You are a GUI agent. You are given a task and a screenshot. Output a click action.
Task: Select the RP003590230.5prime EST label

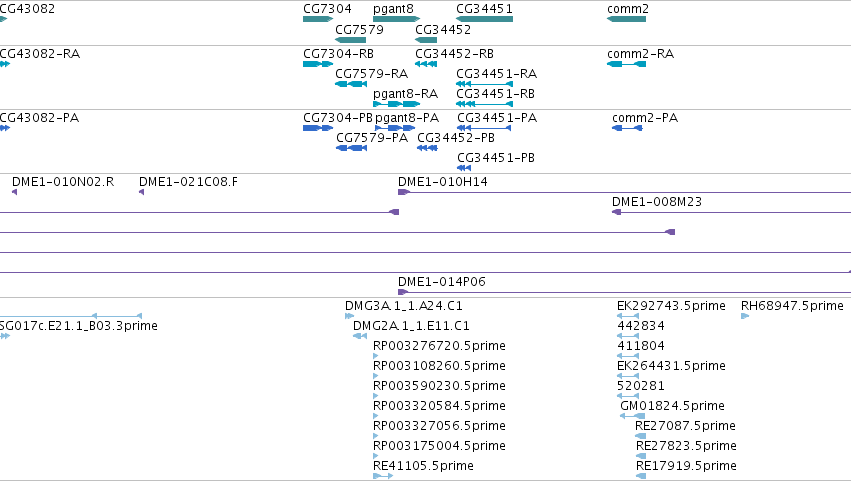coord(439,386)
